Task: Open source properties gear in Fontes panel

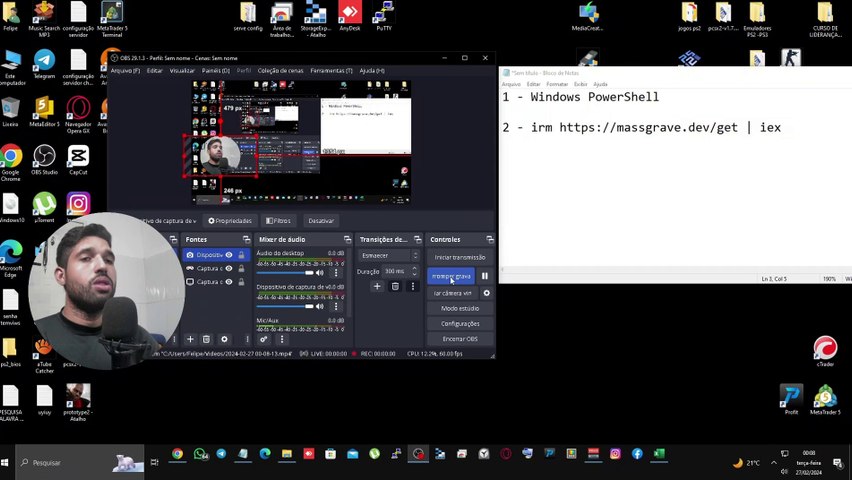Action: click(x=224, y=339)
